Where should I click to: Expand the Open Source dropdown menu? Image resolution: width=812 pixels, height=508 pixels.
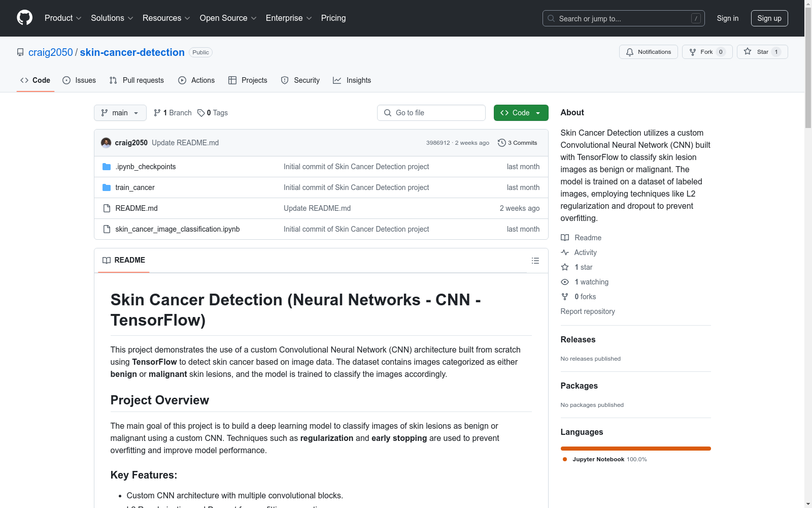pos(228,18)
